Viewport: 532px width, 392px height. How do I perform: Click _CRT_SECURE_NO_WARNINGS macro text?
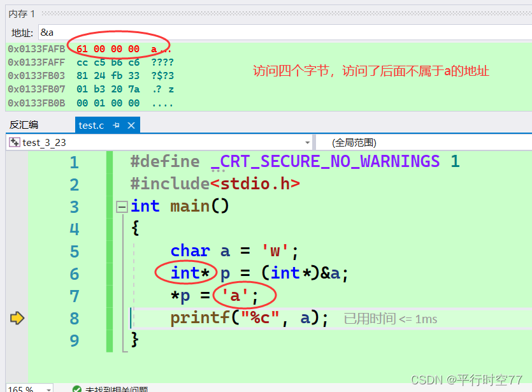pos(326,161)
